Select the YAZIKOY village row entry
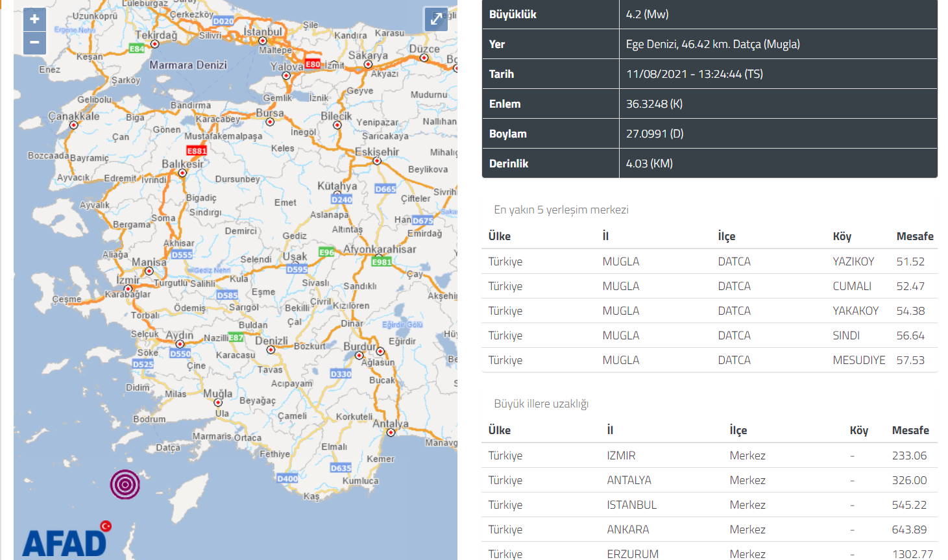Viewport: 948px width, 560px height. coord(853,262)
